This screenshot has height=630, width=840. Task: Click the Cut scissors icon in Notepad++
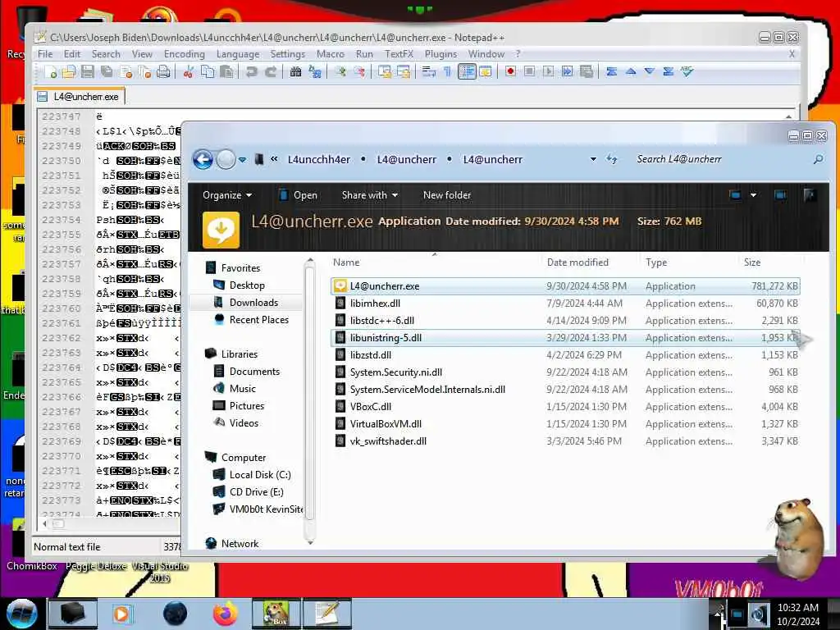[x=188, y=71]
